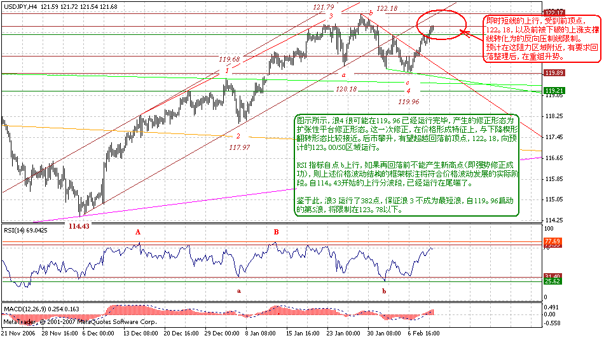Click the 114.25 price axis value

[554, 220]
